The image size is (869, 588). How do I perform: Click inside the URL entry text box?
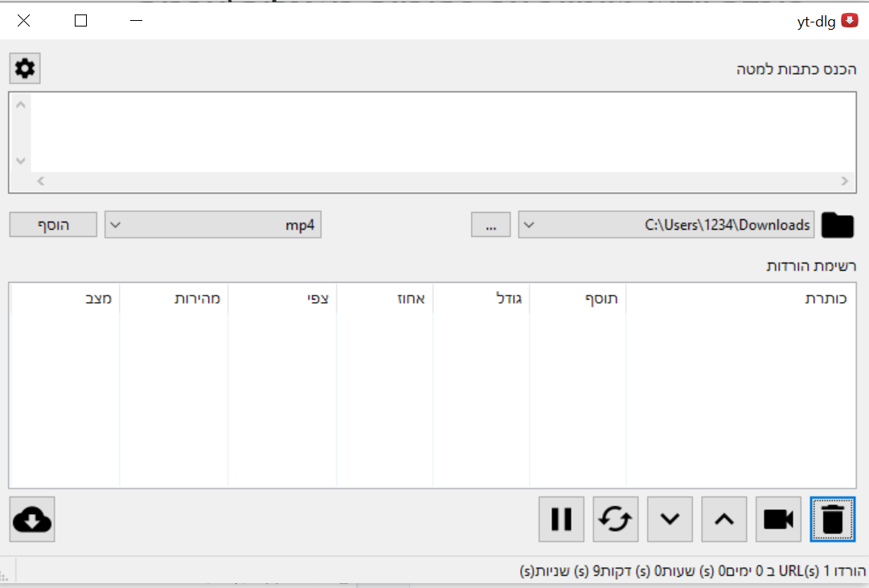[x=434, y=133]
